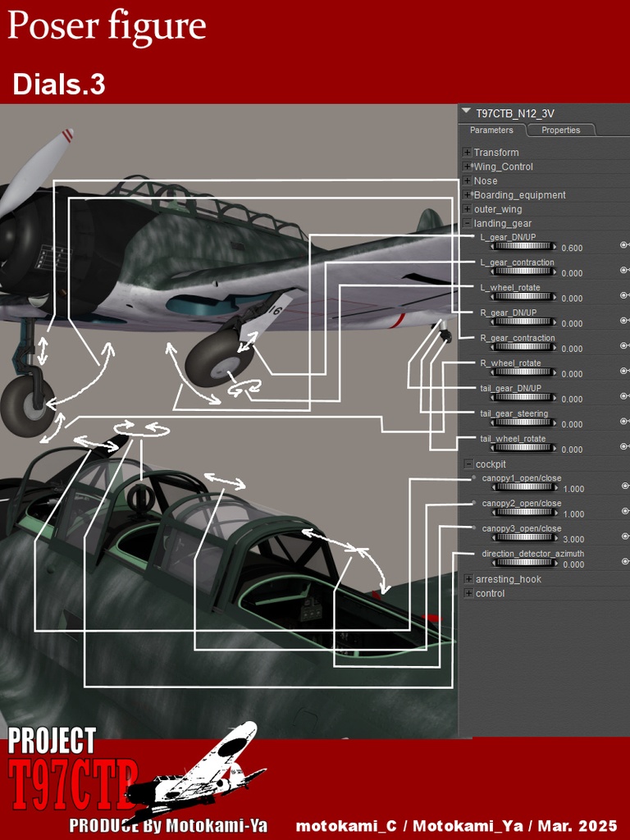Edit the tail_wheel_rotate value field

(x=572, y=450)
